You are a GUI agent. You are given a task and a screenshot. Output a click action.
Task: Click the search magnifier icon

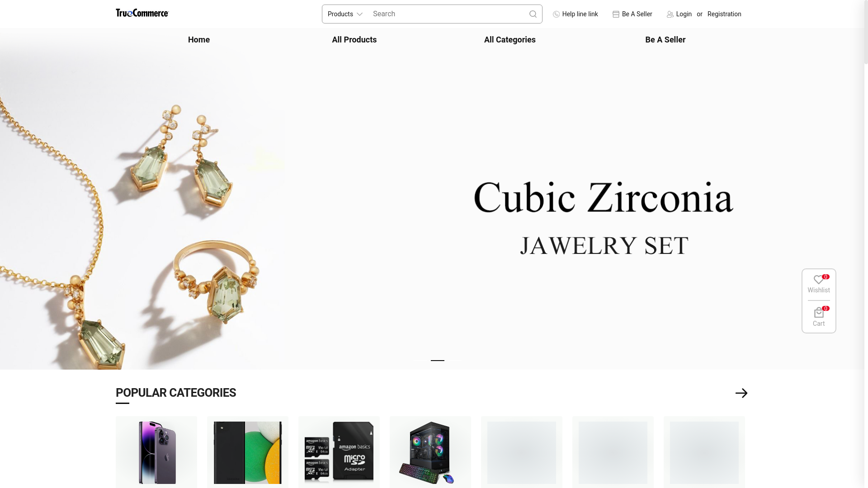click(x=533, y=14)
